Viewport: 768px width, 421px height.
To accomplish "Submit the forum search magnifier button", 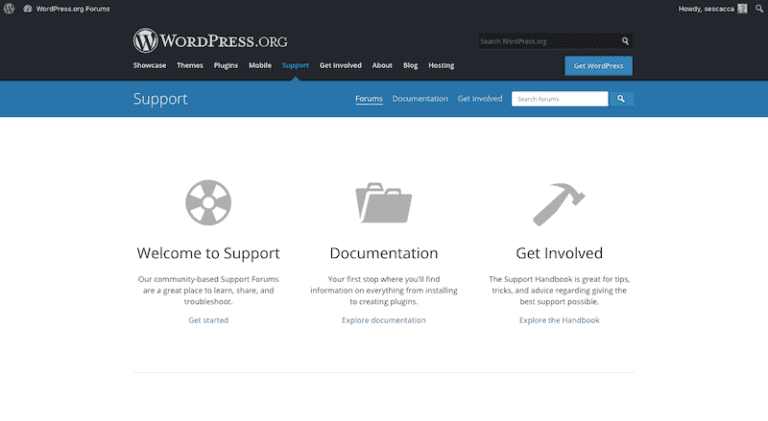I will coord(621,99).
